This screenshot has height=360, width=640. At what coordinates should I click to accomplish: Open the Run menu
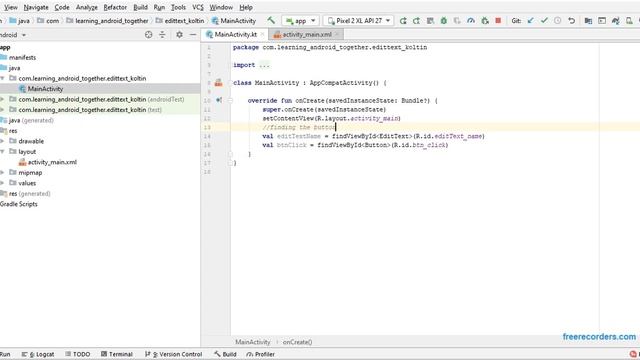coord(159,7)
